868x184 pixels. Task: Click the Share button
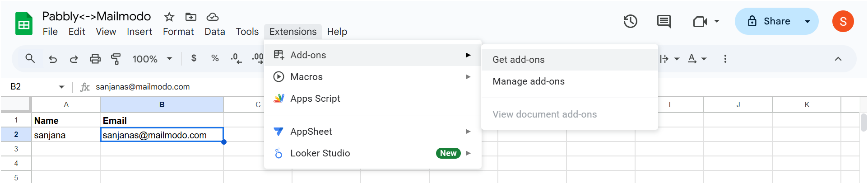[x=766, y=21]
